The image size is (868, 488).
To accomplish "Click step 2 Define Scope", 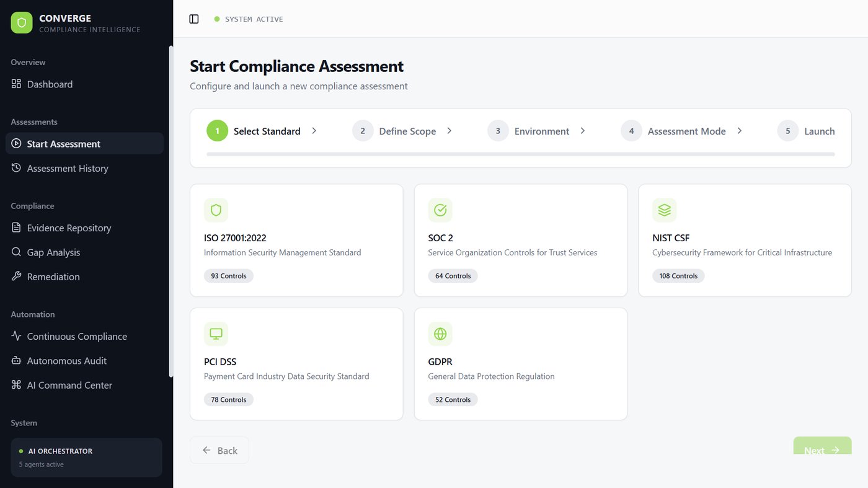I will pos(394,131).
